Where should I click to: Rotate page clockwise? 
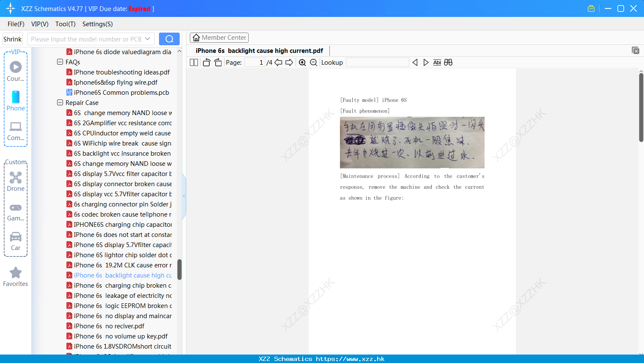pos(218,63)
